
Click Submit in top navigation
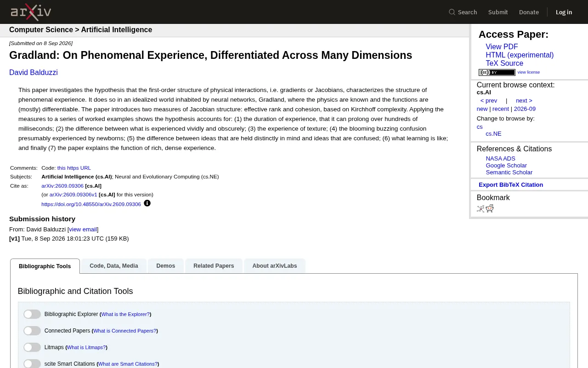[498, 12]
